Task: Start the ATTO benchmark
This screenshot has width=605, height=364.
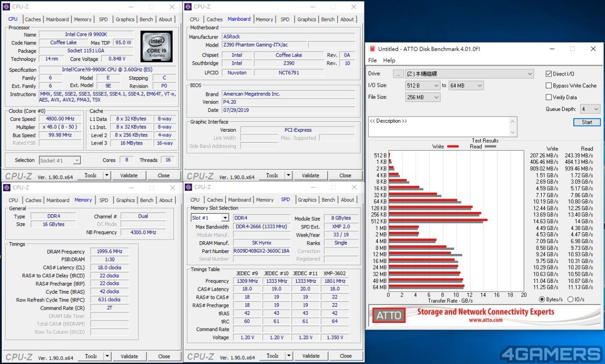Action: tap(587, 122)
